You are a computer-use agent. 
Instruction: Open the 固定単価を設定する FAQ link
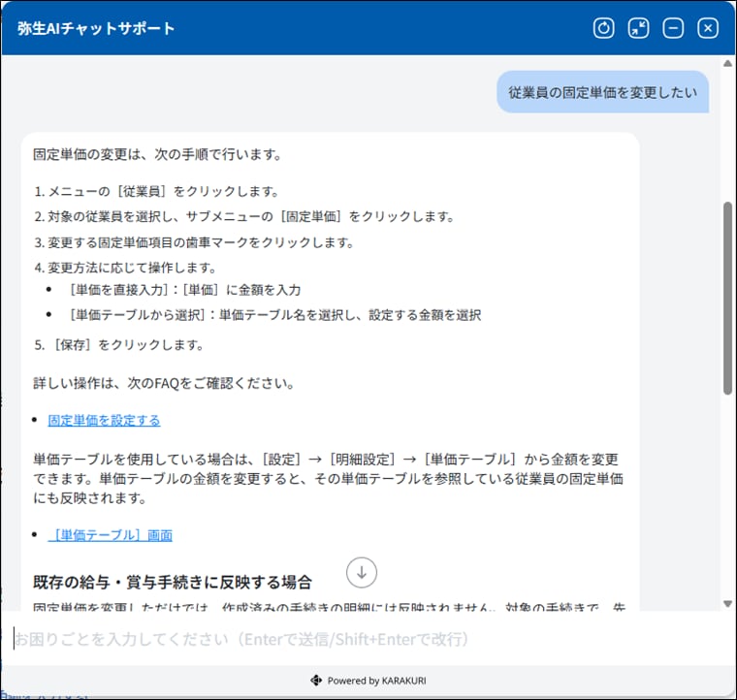point(104,420)
